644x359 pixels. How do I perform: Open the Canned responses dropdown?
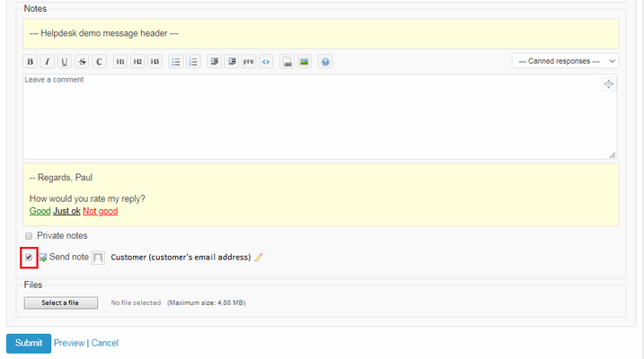tap(565, 61)
